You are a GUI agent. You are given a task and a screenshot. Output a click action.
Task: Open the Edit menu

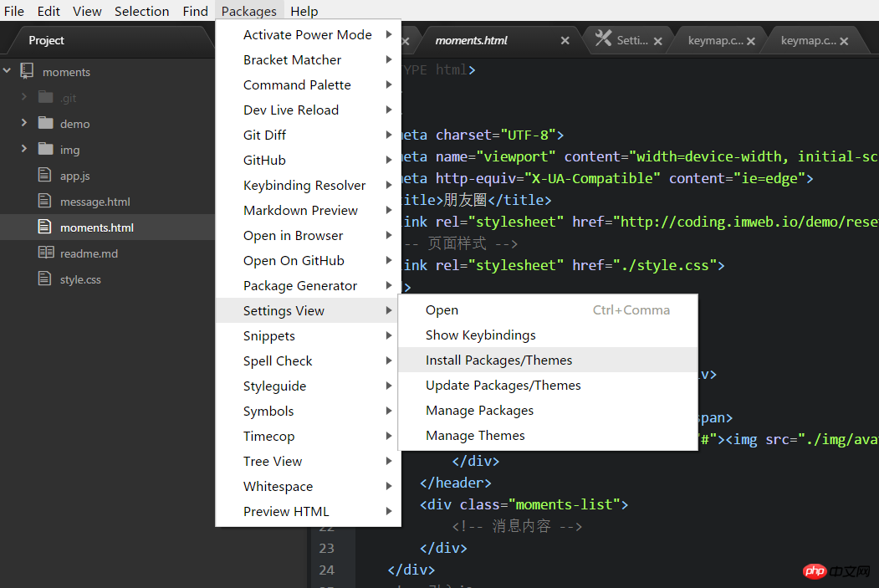click(49, 11)
